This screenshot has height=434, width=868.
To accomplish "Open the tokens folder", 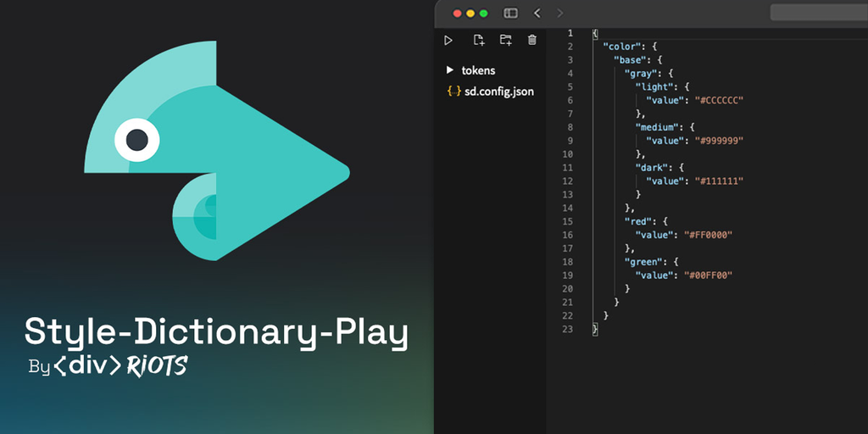I will point(478,70).
